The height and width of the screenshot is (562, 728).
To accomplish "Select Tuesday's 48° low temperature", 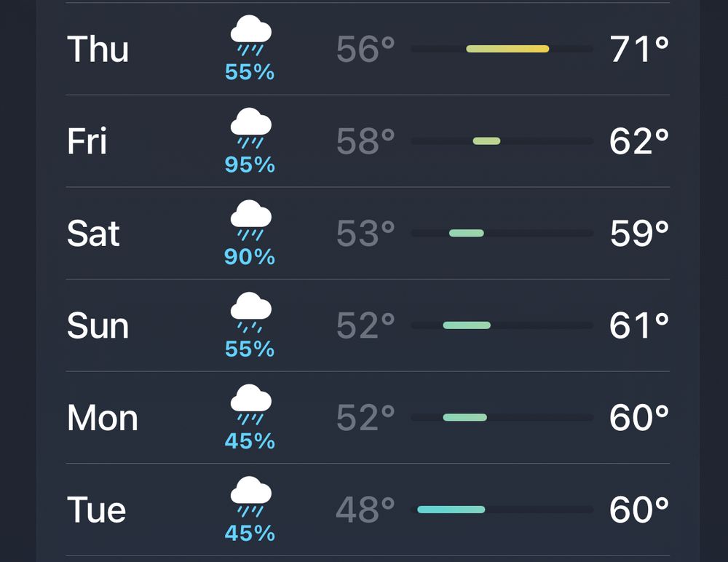I will [x=365, y=510].
